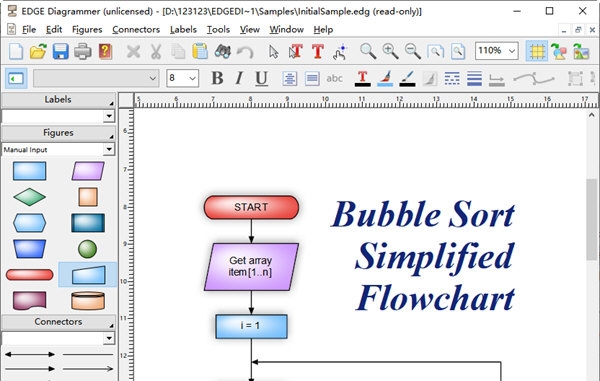Click the plain magnifier zoom tool
Viewport: 600px width, 381px height.
click(x=368, y=51)
